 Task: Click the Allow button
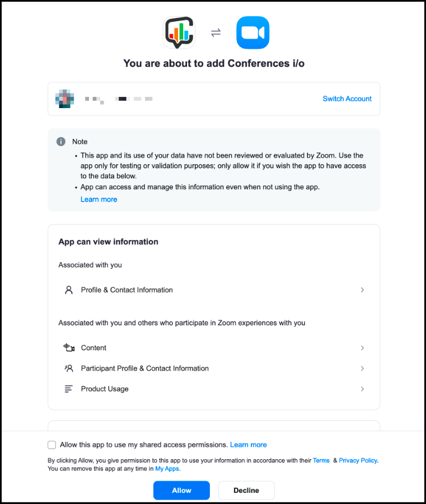click(181, 491)
